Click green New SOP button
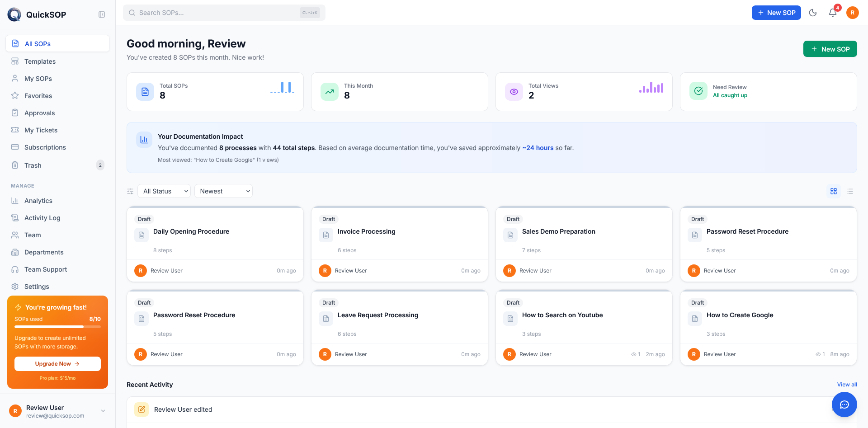This screenshot has width=868, height=428. coord(830,49)
